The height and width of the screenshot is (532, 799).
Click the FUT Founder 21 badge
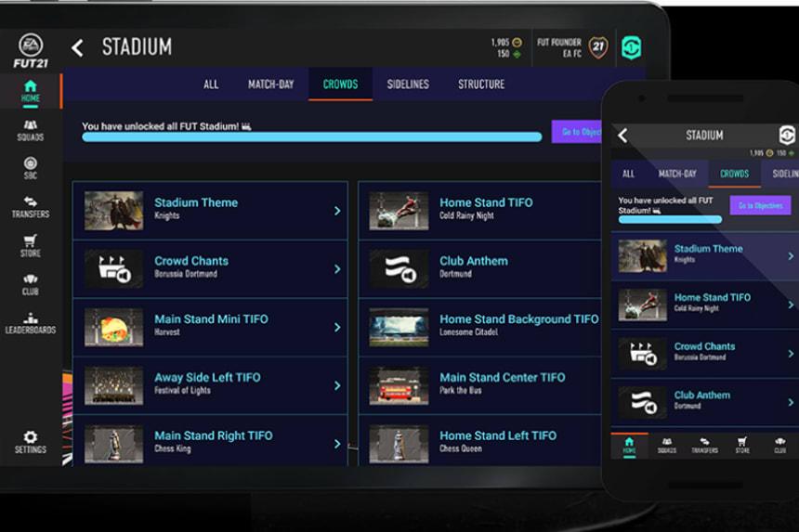point(598,47)
